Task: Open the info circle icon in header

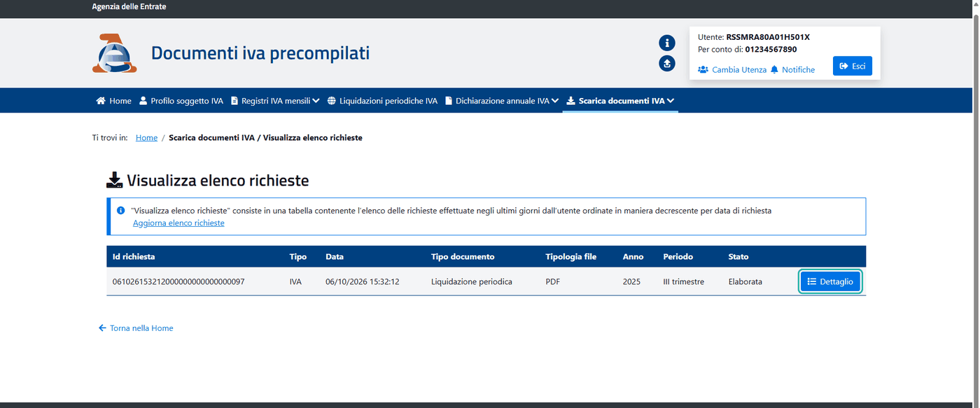Action: pos(667,43)
